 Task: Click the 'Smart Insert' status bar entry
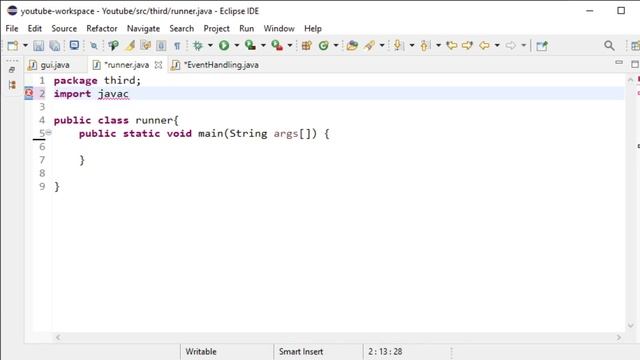pos(301,351)
